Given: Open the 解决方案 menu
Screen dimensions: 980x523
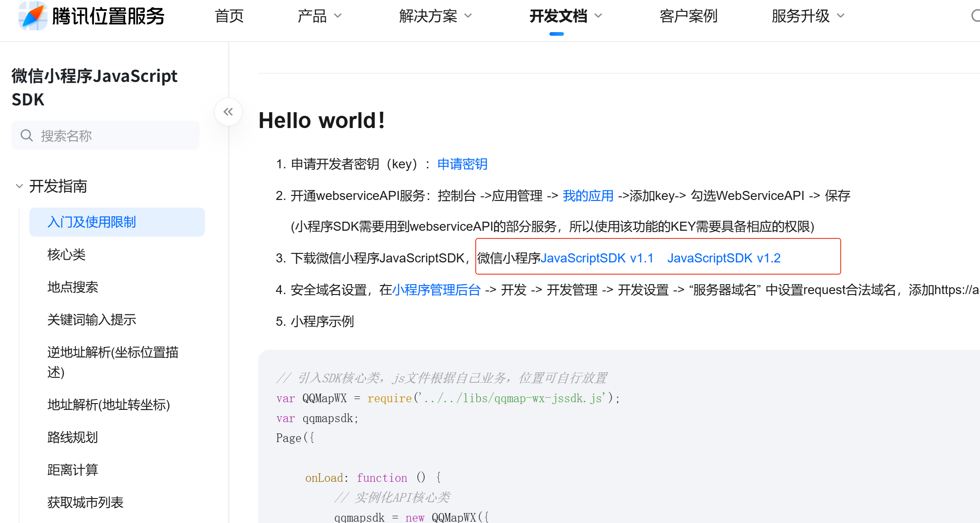Looking at the screenshot, I should 428,16.
